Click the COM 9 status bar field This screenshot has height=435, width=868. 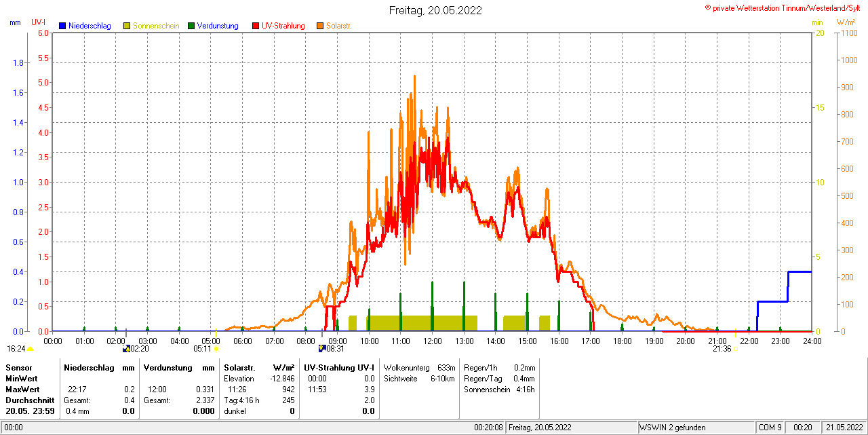[x=770, y=428]
